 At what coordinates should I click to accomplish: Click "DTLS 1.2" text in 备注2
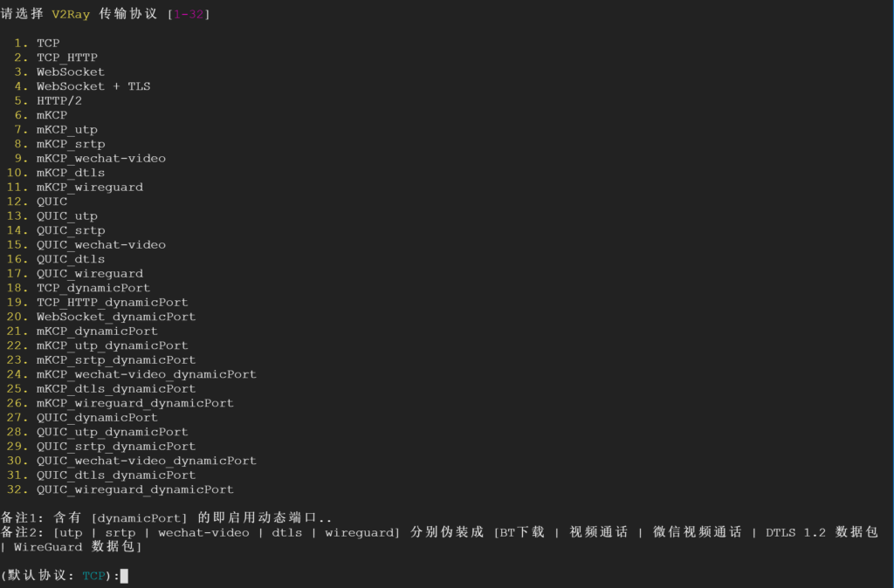click(795, 532)
